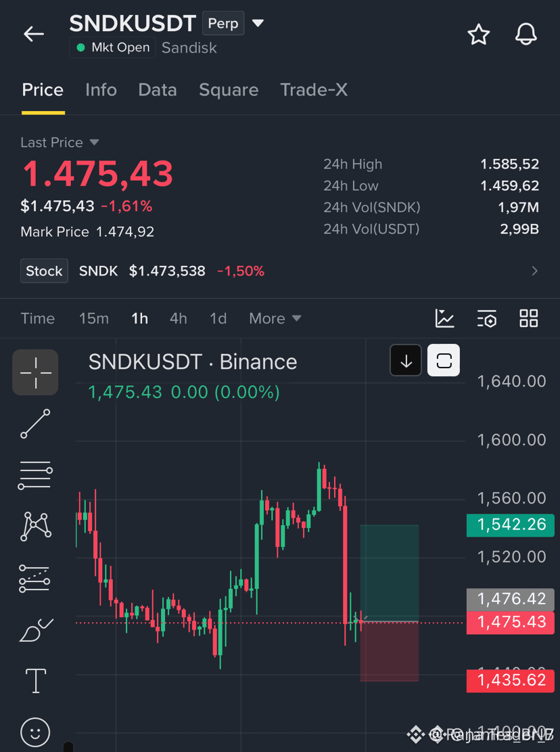This screenshot has height=752, width=560.
Task: Tap the Perp label badge
Action: click(x=223, y=23)
